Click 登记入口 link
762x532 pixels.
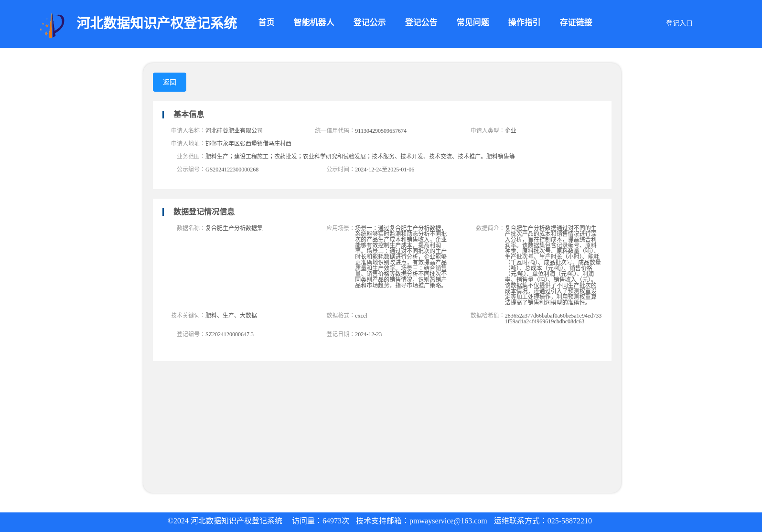[679, 23]
